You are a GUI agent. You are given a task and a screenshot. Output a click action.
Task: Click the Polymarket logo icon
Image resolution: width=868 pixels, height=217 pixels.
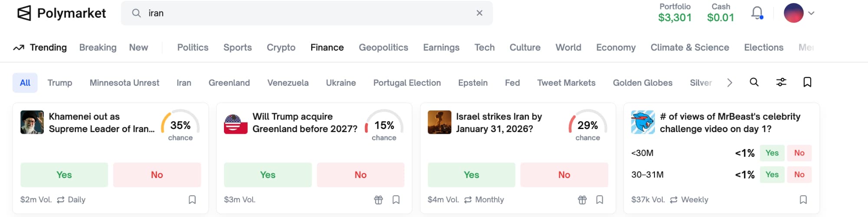[24, 13]
